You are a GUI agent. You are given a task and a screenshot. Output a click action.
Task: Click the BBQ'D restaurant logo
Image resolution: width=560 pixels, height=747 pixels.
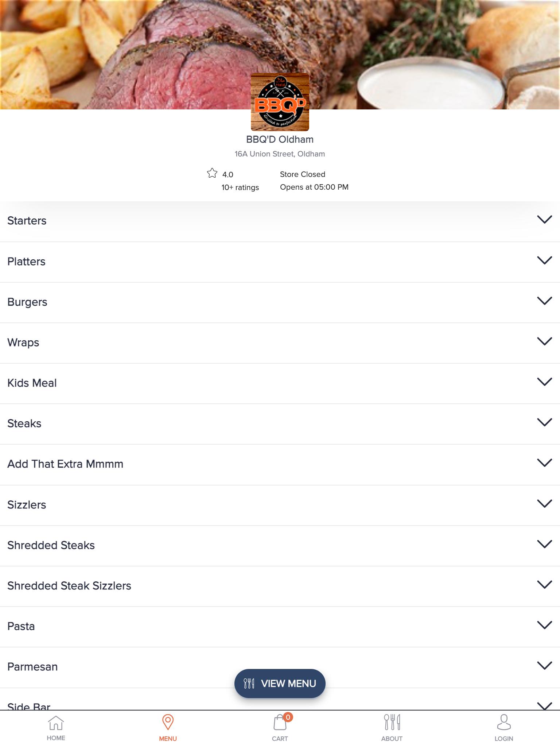[x=280, y=102]
